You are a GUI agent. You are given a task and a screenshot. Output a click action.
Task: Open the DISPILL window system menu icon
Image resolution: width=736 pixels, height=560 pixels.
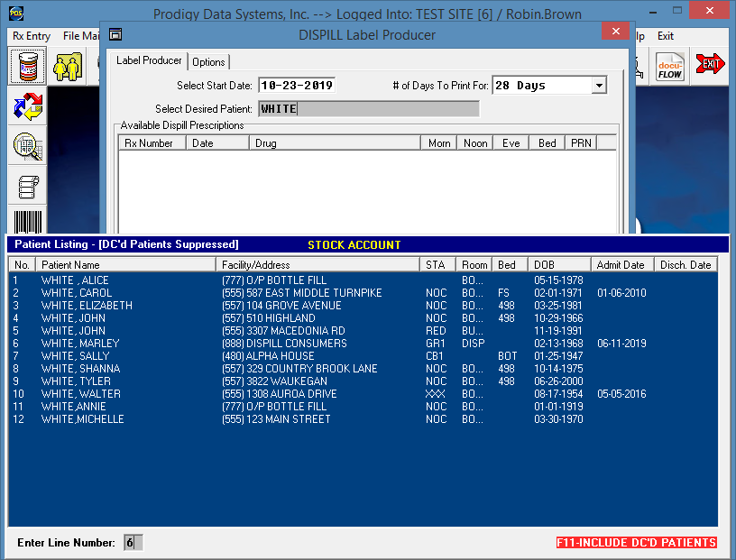pos(115,35)
